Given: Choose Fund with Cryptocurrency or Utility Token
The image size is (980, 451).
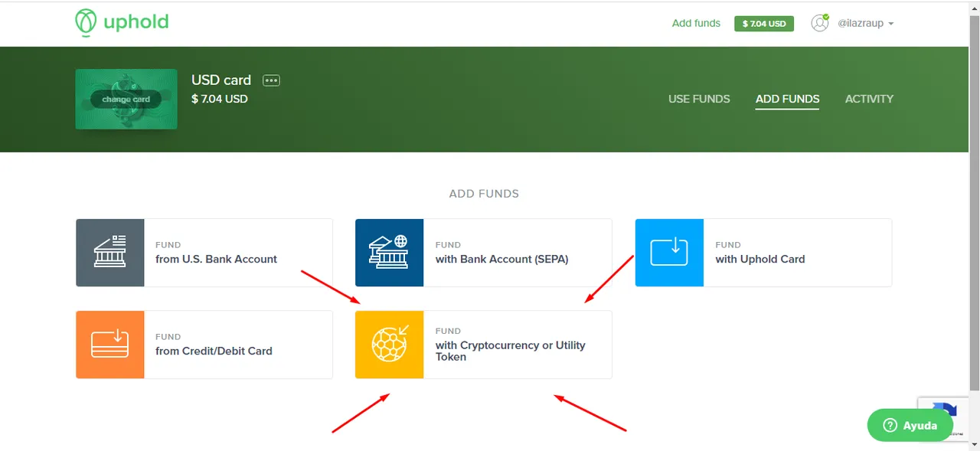Looking at the screenshot, I should click(484, 345).
